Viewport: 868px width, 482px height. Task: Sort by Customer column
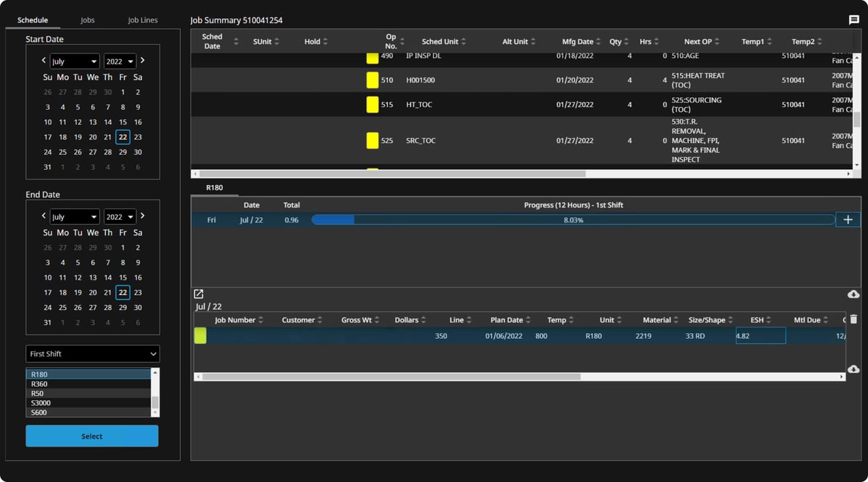pyautogui.click(x=320, y=320)
